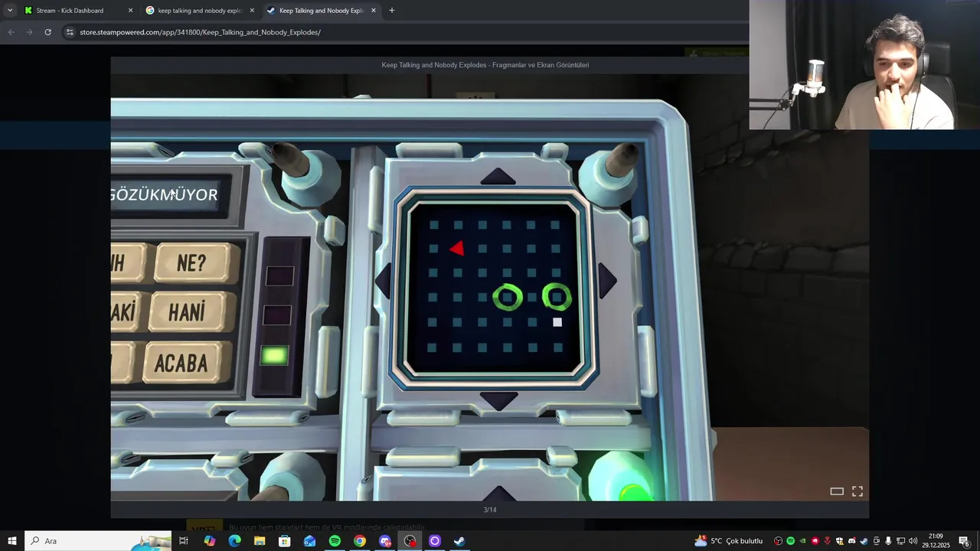Open Steam from taskbar
Image resolution: width=980 pixels, height=551 pixels.
click(459, 541)
